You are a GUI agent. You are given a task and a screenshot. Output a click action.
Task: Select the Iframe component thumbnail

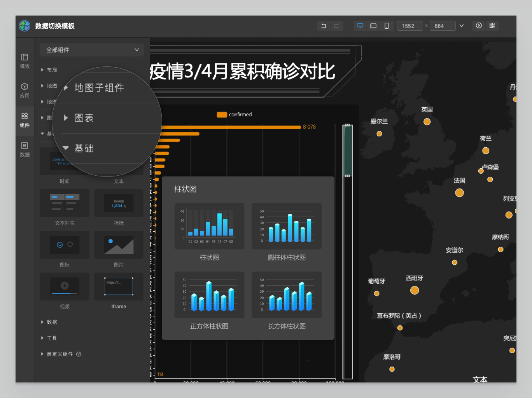pos(119,286)
